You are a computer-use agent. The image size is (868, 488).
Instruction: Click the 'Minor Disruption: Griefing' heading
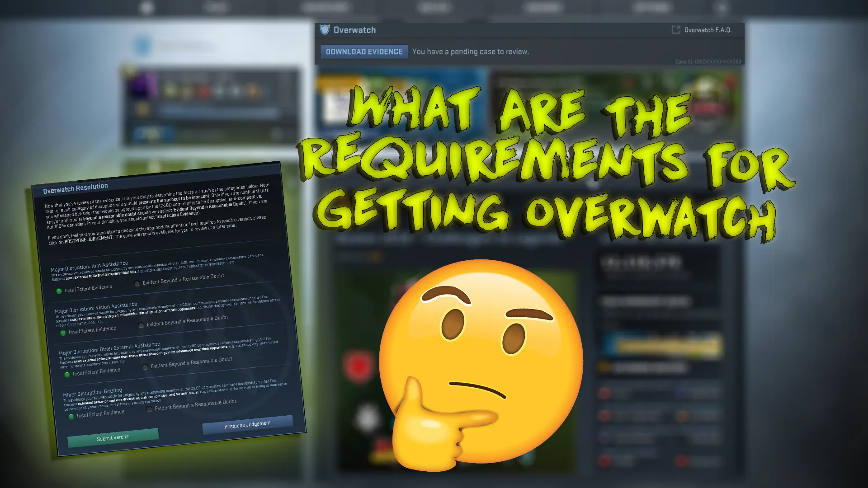tap(93, 393)
